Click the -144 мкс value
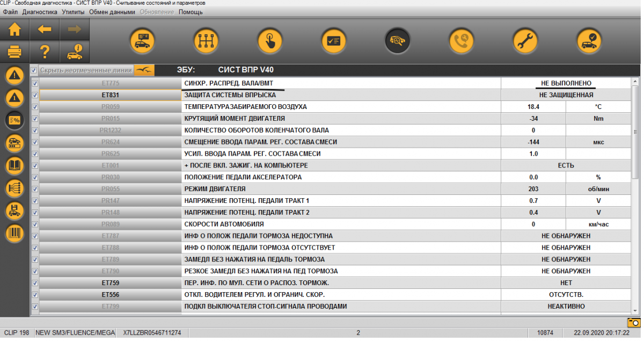The image size is (644, 341). (x=533, y=142)
